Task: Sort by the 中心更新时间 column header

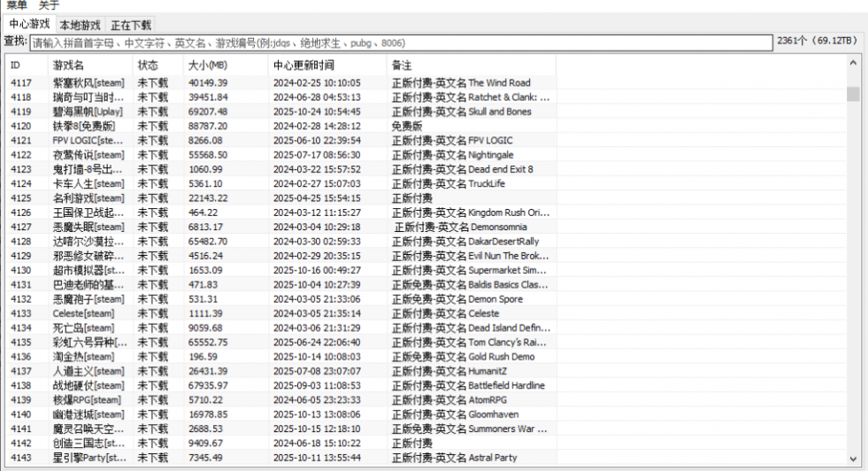Action: (327, 66)
